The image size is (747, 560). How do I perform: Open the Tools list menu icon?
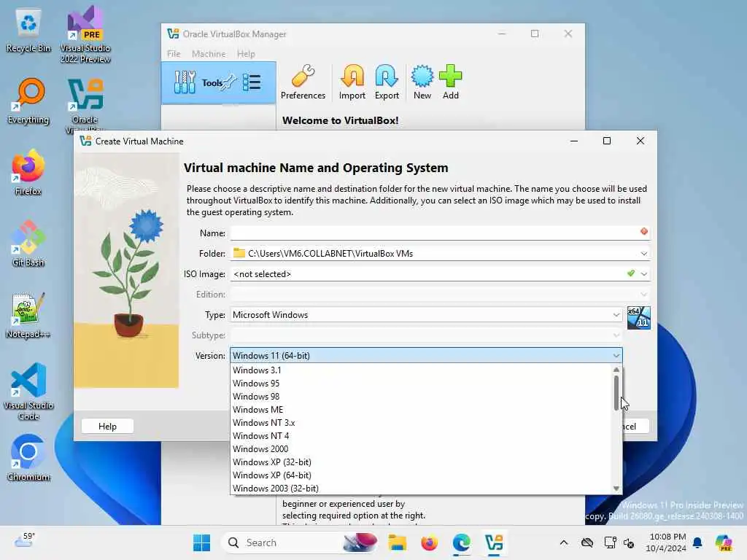click(x=252, y=82)
